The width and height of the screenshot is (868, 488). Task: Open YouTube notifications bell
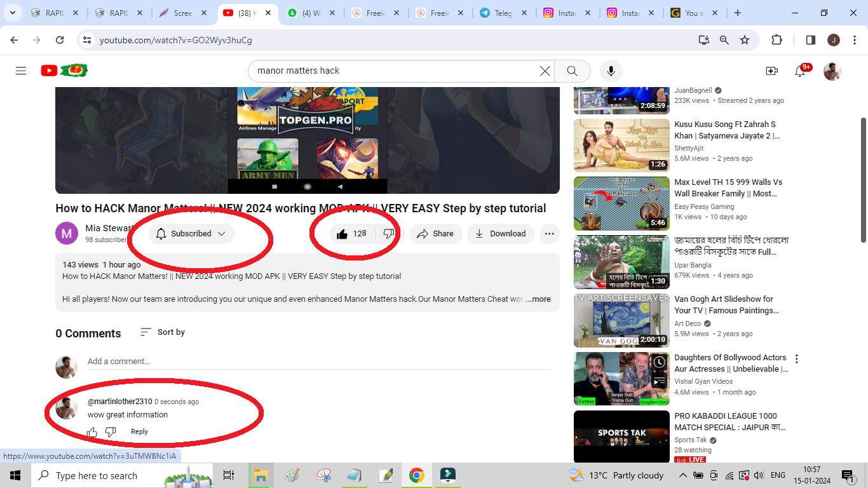(801, 71)
